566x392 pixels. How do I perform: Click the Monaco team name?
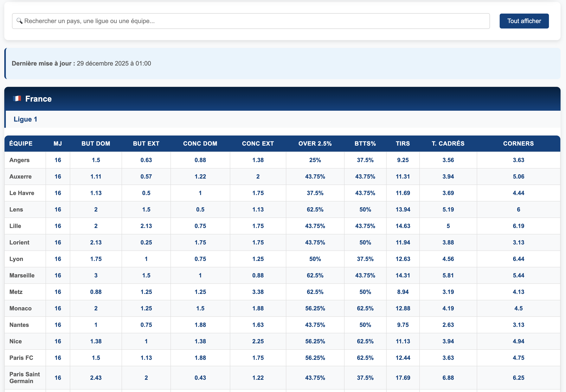20,308
